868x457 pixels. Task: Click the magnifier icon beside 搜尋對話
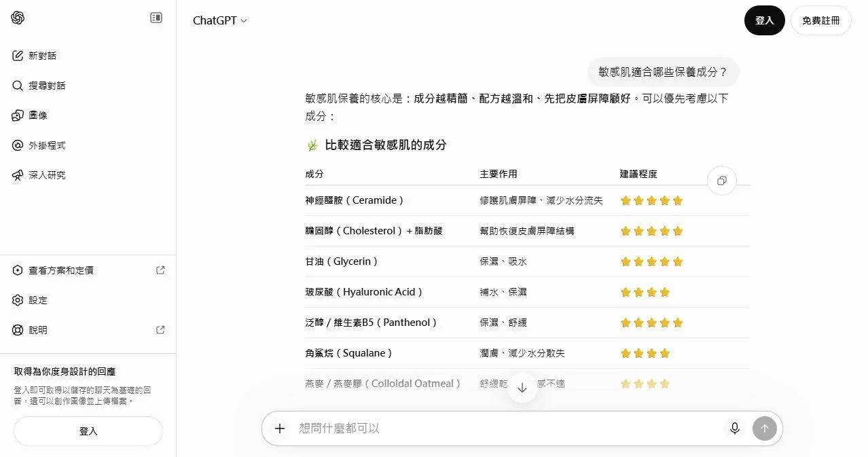[18, 86]
